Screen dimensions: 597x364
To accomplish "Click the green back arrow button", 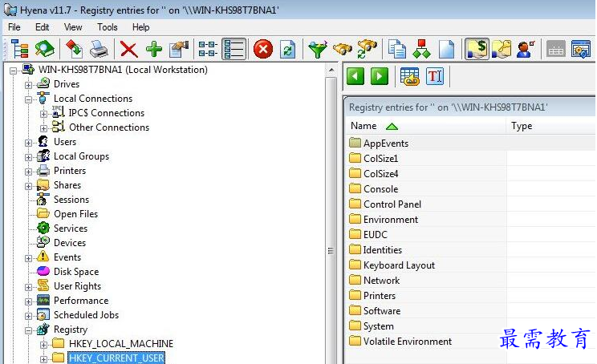I will point(355,77).
